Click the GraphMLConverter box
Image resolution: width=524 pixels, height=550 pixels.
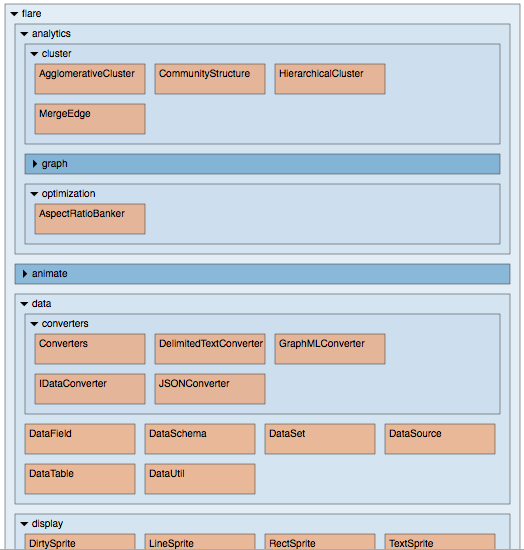point(330,349)
